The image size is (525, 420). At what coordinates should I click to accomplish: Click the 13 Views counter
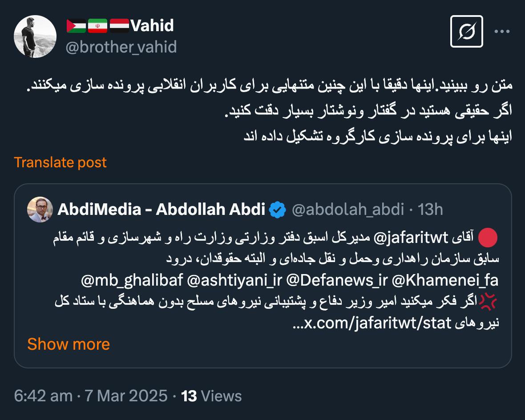[x=211, y=396]
